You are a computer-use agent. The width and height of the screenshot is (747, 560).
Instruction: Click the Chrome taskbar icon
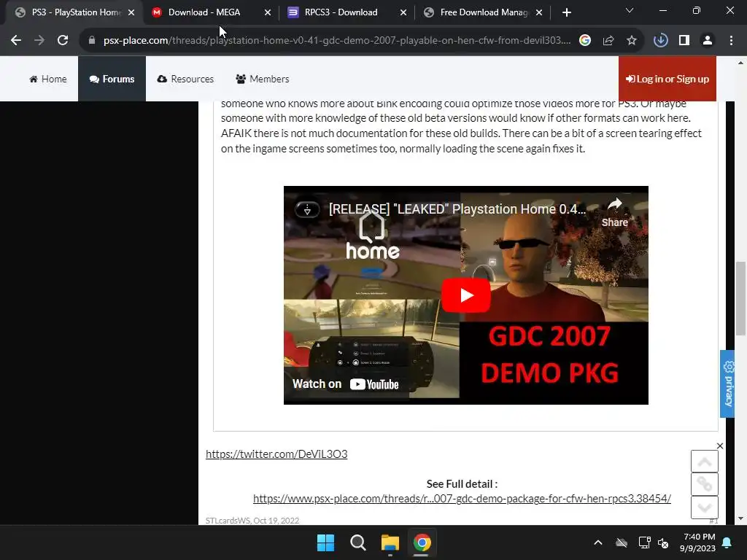click(x=422, y=542)
